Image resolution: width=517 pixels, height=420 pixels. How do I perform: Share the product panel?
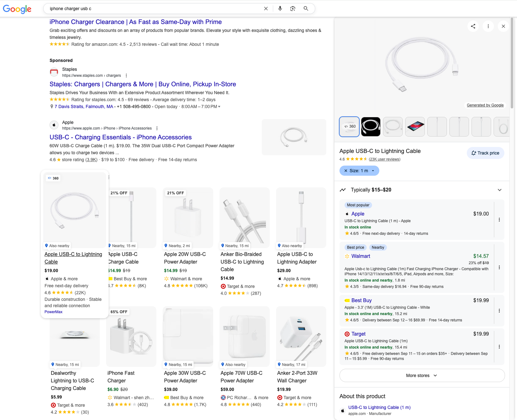(x=473, y=26)
